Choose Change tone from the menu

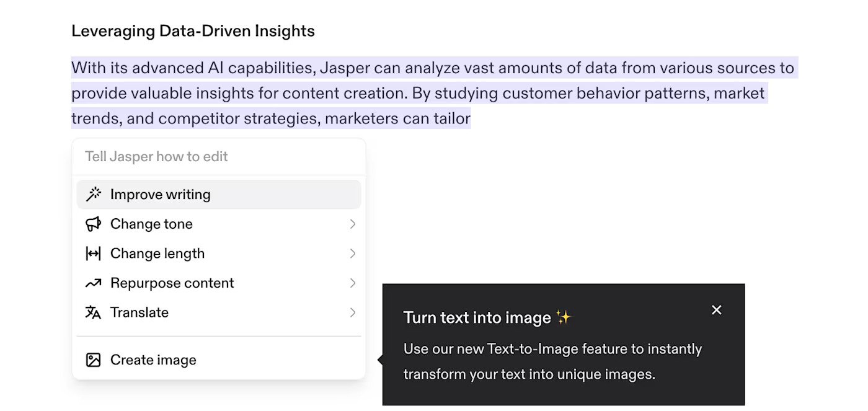click(x=151, y=224)
